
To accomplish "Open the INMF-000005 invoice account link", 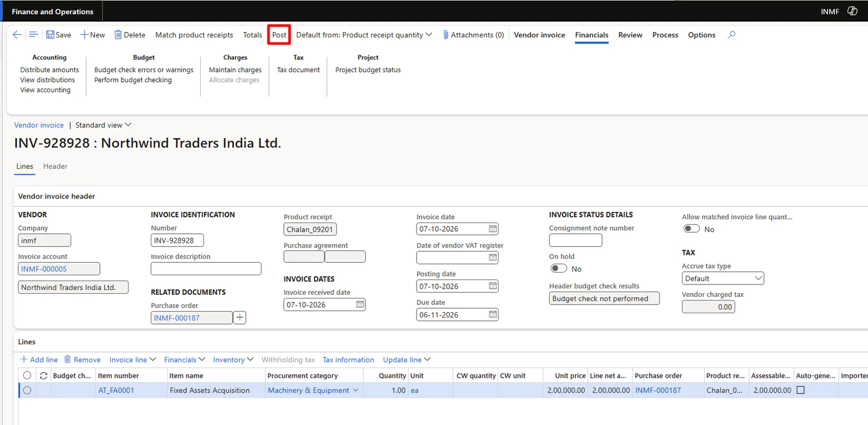I will 44,269.
